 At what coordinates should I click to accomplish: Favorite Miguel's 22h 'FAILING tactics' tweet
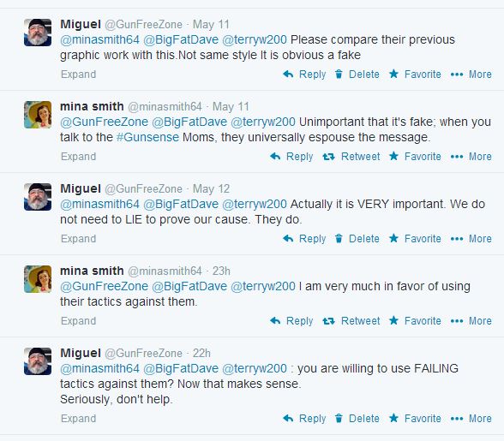click(x=415, y=419)
